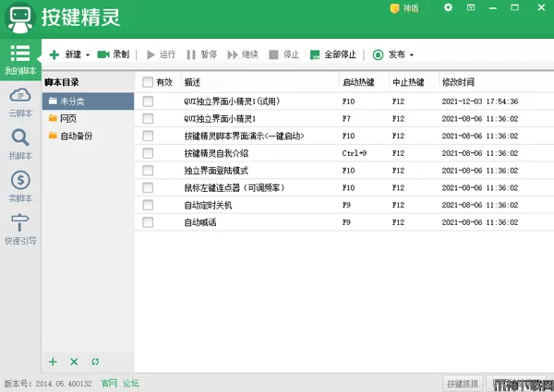Image resolution: width=554 pixels, height=392 pixels.
Task: Enable checkbox for 自动定时关机 script
Action: [x=148, y=205]
